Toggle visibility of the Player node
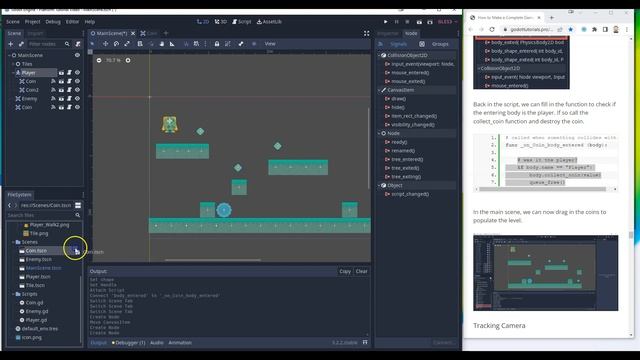The width and height of the screenshot is (640, 360). [77, 73]
